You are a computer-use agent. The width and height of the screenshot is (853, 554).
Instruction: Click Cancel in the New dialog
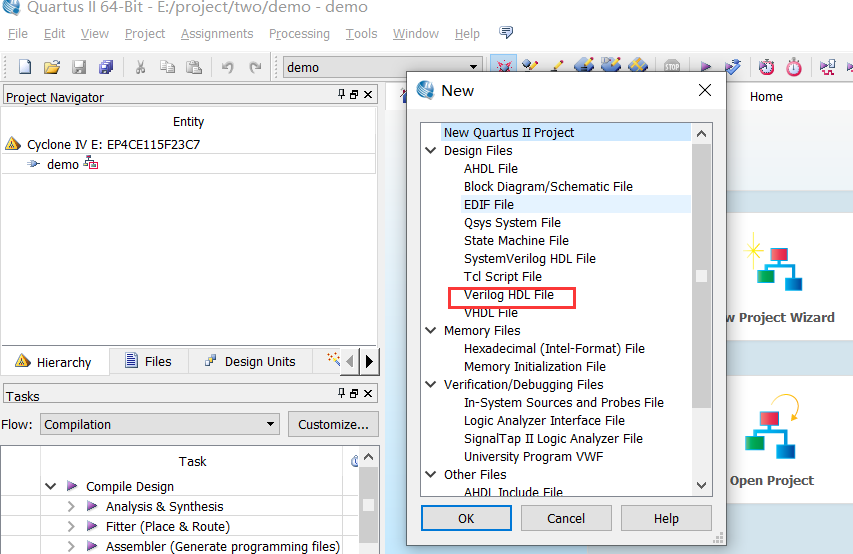coord(566,518)
